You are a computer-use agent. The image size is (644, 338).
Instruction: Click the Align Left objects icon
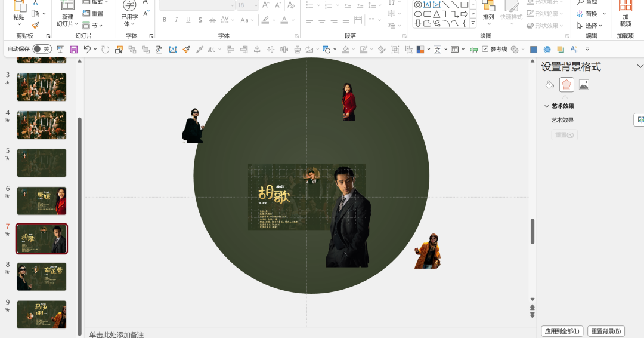click(x=230, y=50)
